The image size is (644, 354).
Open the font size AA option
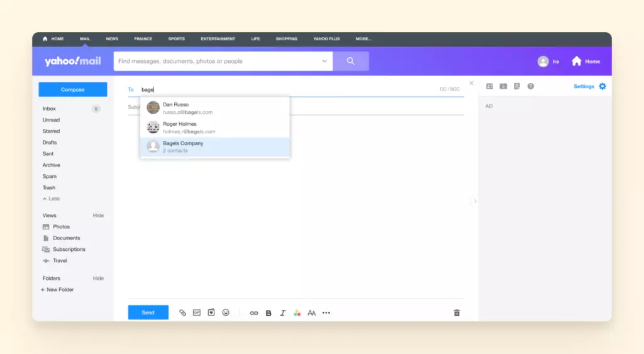click(312, 313)
